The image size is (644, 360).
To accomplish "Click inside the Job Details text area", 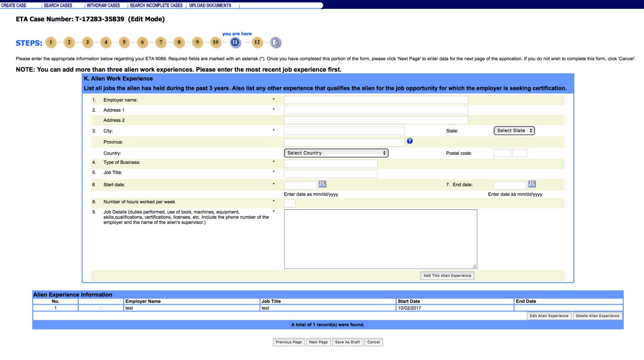I will coord(380,239).
